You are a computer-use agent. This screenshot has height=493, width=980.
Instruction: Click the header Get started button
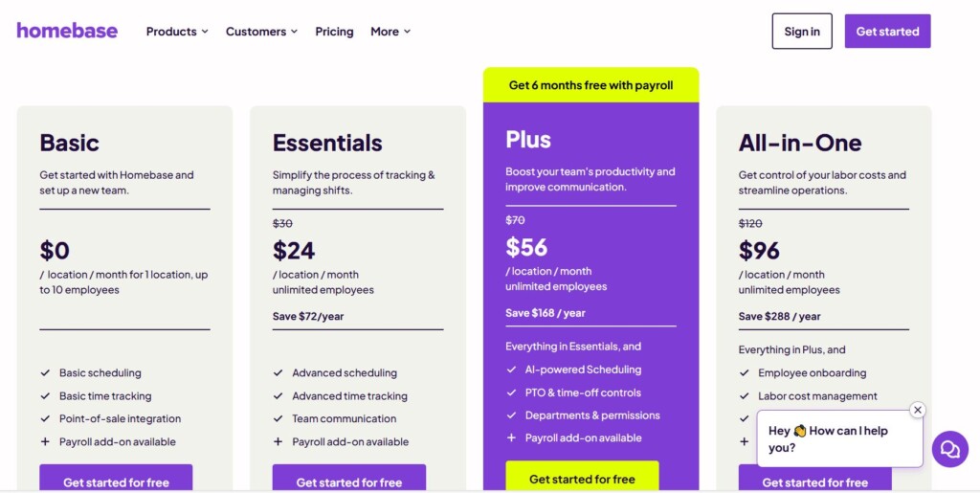pos(887,32)
